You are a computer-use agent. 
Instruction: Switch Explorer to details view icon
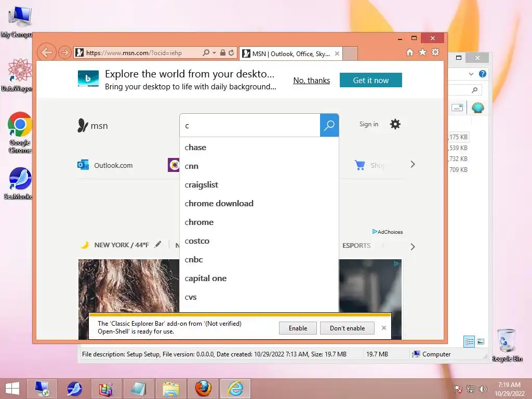click(x=469, y=341)
